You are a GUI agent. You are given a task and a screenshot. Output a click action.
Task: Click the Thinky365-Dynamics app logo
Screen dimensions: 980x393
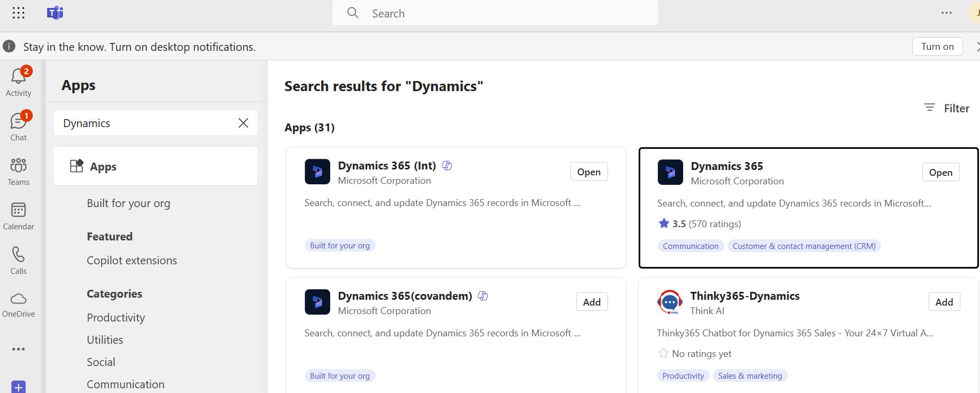pos(670,302)
